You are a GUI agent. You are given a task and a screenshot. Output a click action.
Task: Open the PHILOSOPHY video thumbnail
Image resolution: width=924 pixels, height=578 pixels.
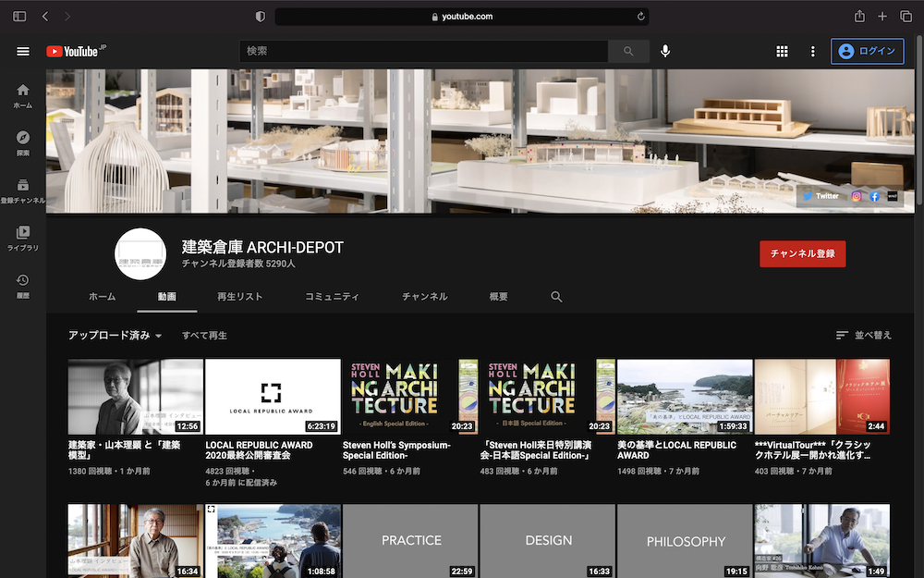click(x=685, y=541)
